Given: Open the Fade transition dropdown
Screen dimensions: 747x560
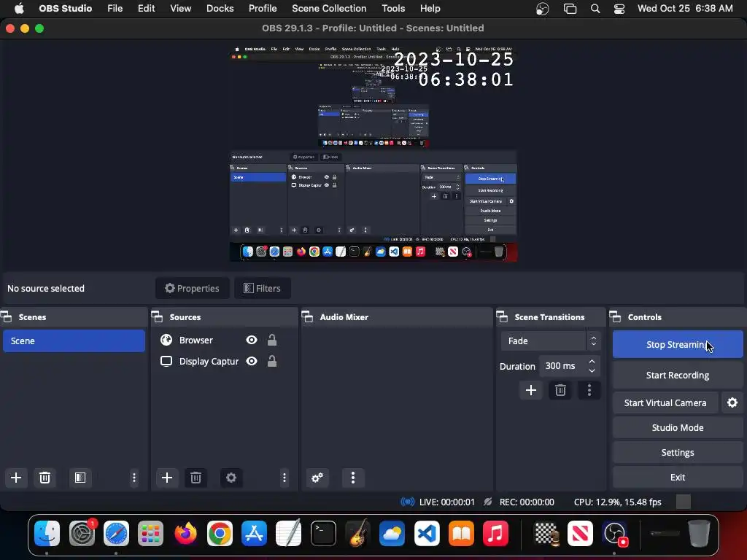Looking at the screenshot, I should click(x=550, y=341).
